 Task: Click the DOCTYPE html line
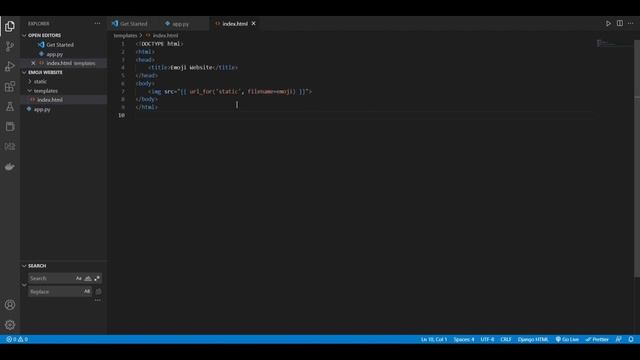pos(160,44)
